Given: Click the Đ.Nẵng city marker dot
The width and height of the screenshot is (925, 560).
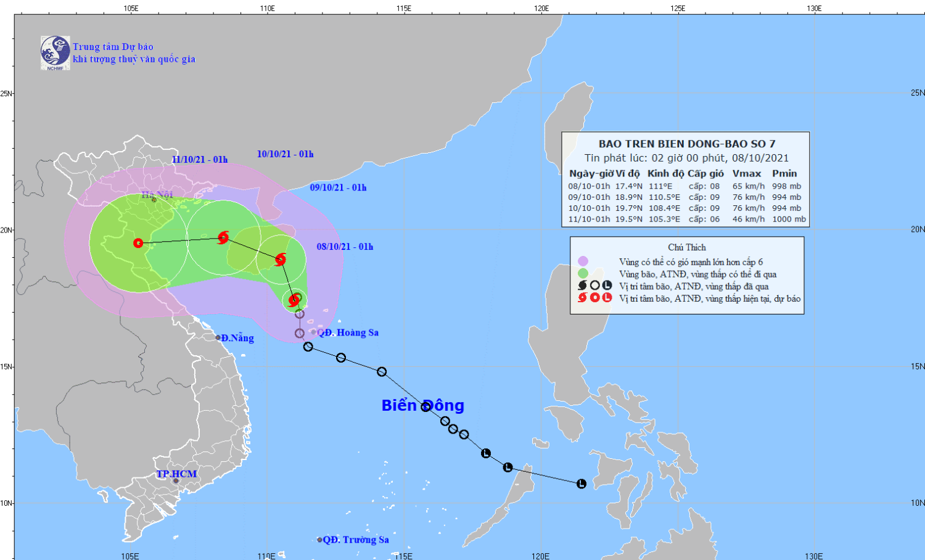Looking at the screenshot, I should click(x=218, y=338).
